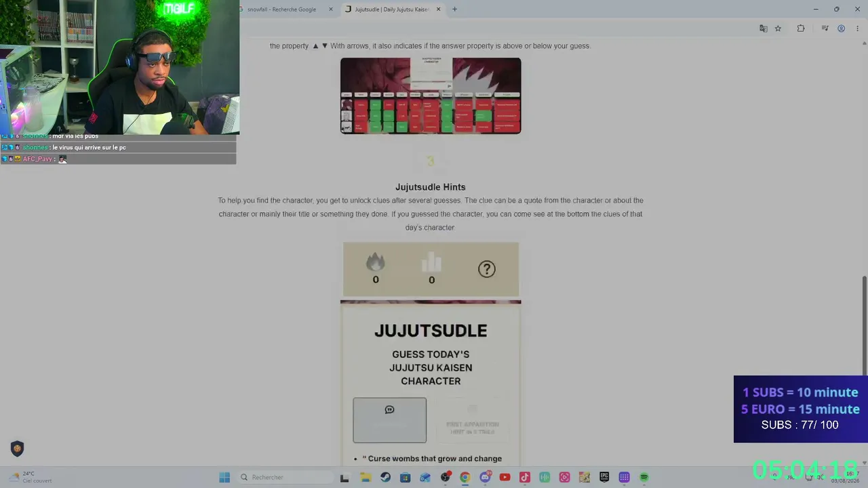
Task: Click the taskbar Rechercher search box
Action: 285,477
